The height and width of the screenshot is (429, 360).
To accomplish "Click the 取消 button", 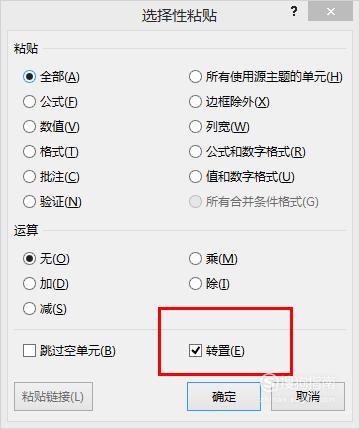I will 308,396.
